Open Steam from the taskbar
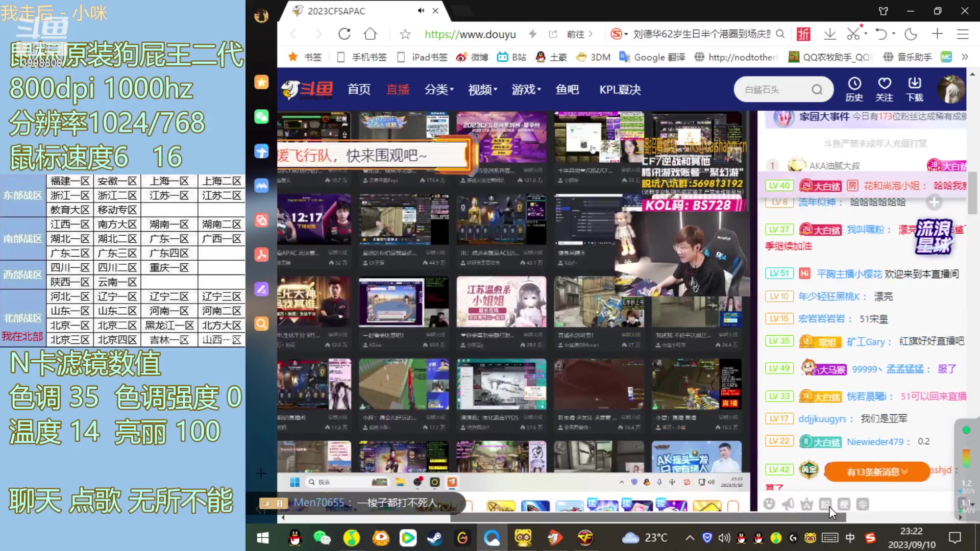 pos(435,538)
